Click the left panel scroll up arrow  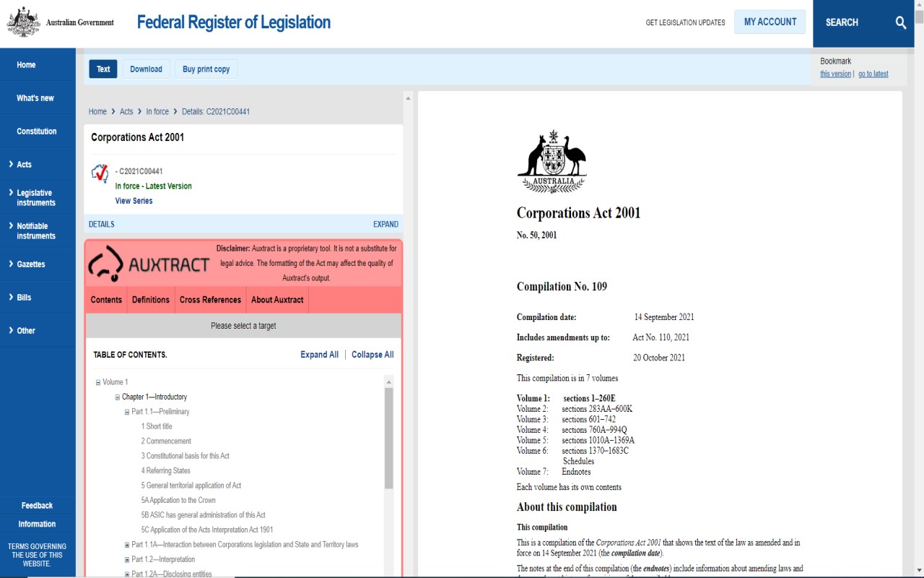point(408,98)
